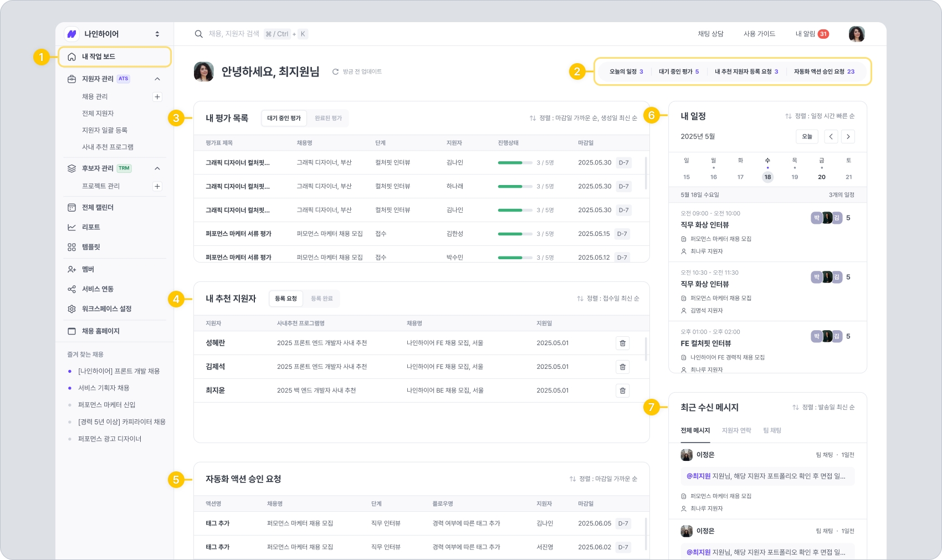Switch to 지원자 연락 tab
Viewport: 942px width, 560px height.
pyautogui.click(x=736, y=430)
